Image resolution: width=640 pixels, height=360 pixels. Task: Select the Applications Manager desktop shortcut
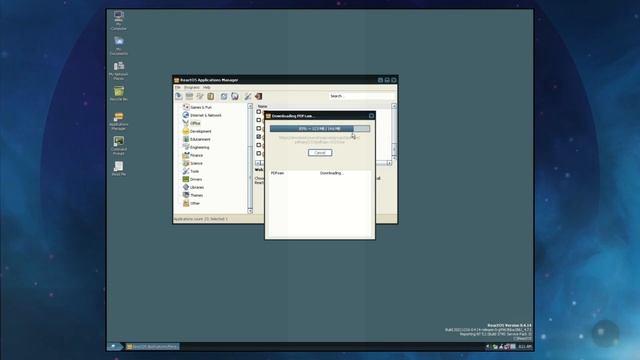[x=119, y=121]
